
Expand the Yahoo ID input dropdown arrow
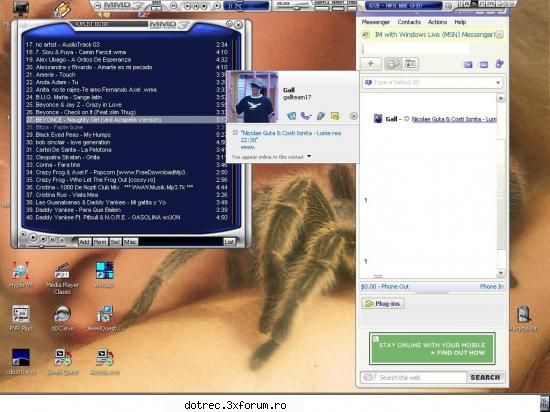(498, 83)
